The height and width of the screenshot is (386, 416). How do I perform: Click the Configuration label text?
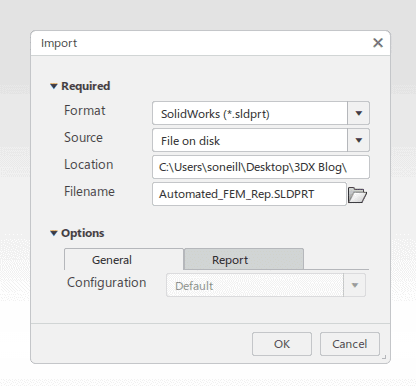(107, 283)
